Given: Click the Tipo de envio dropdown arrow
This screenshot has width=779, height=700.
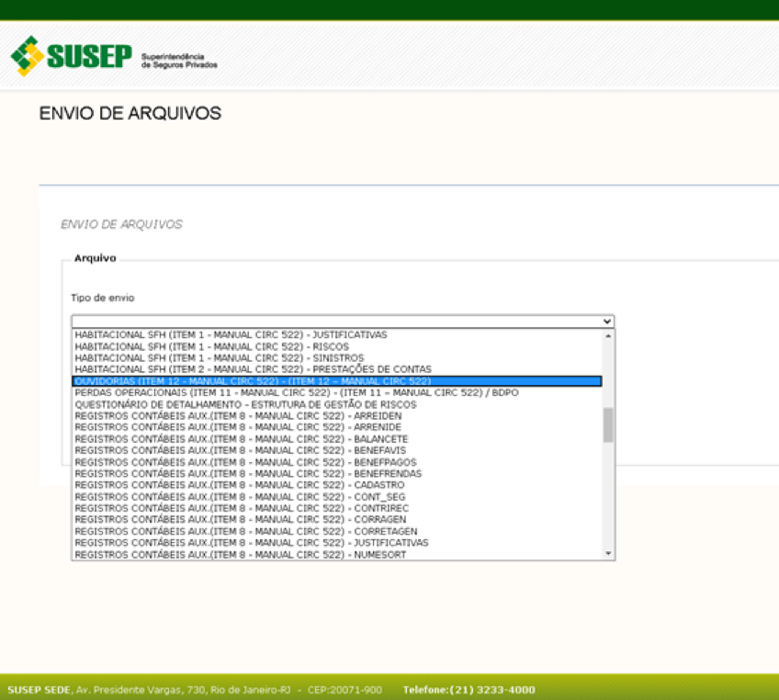Looking at the screenshot, I should pos(607,321).
